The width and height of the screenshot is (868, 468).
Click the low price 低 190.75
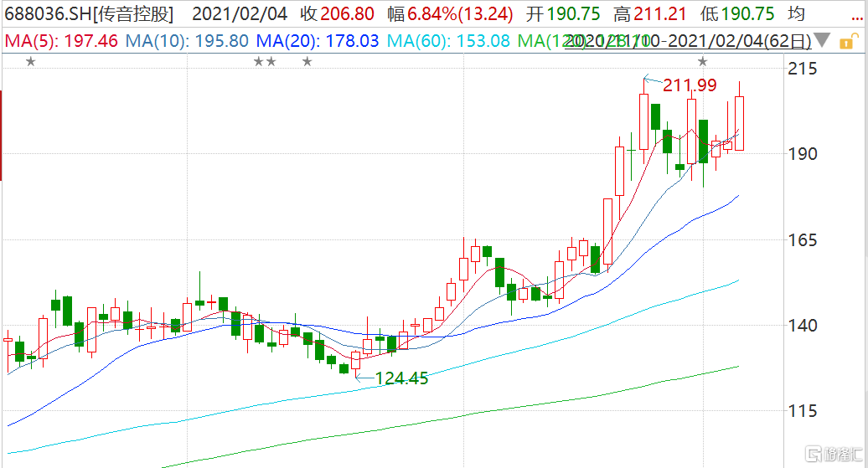tap(736, 14)
